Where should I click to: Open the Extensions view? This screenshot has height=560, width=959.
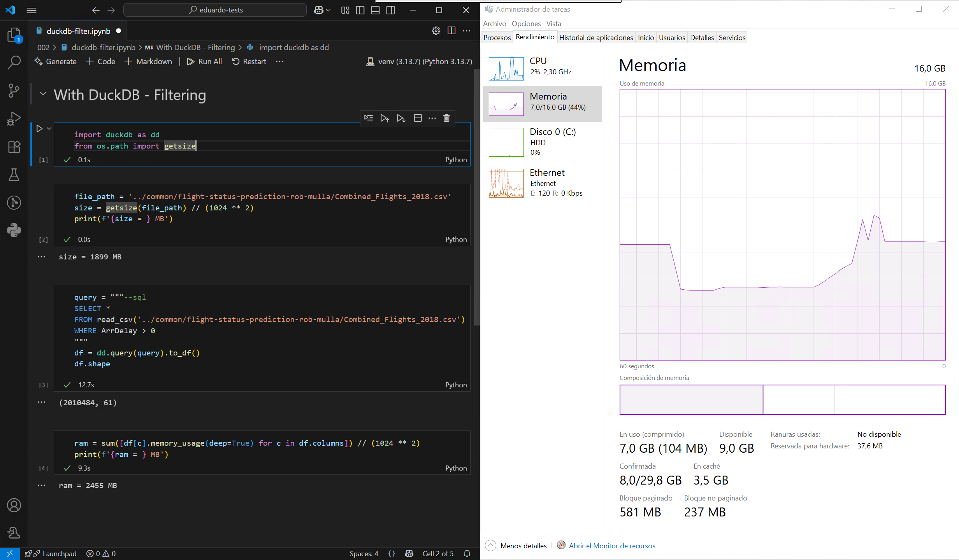pyautogui.click(x=14, y=147)
